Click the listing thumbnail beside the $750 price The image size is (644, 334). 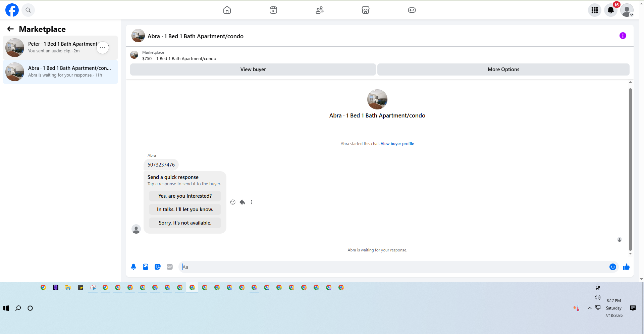pos(134,55)
